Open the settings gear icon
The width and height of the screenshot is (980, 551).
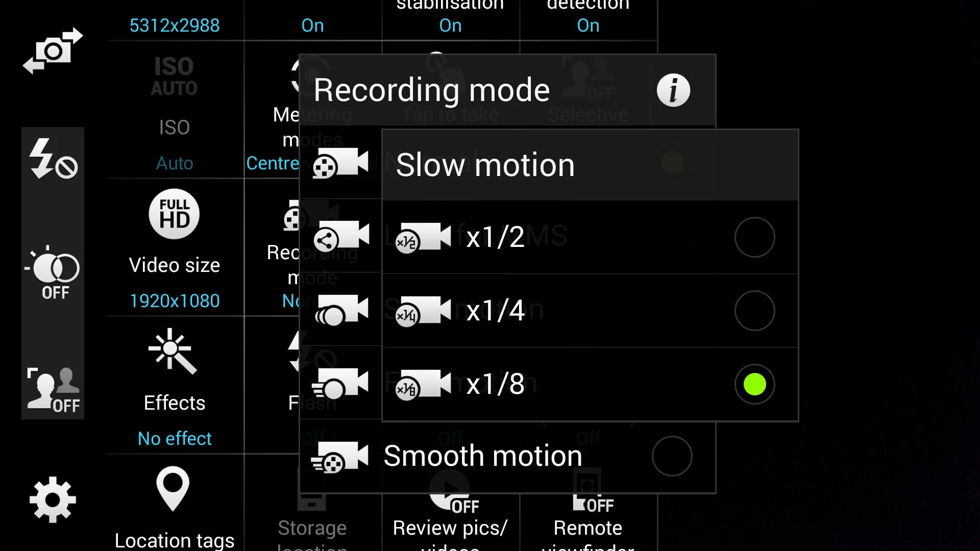tap(53, 500)
